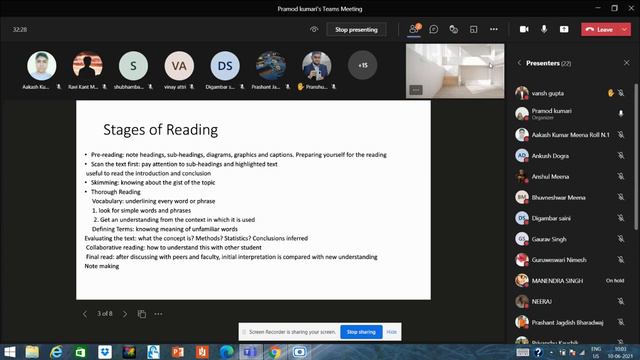Click Hide on the screen sharing bar

coord(391,332)
